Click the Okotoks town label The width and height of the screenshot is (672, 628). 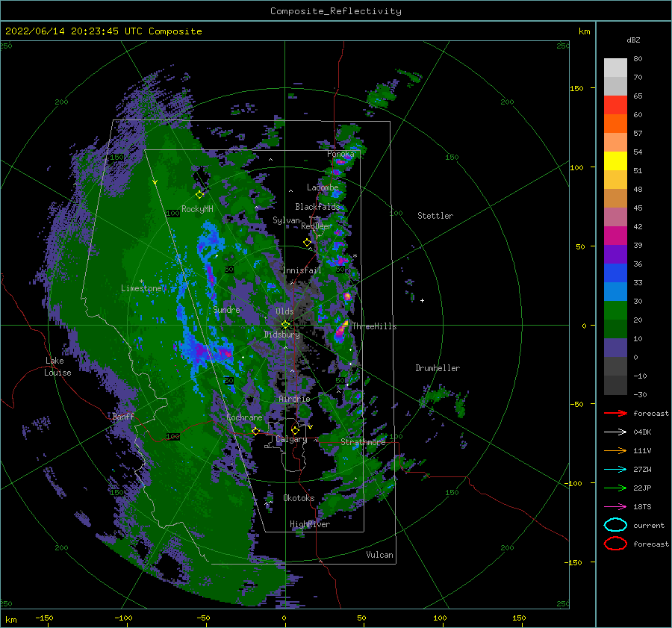tap(299, 497)
